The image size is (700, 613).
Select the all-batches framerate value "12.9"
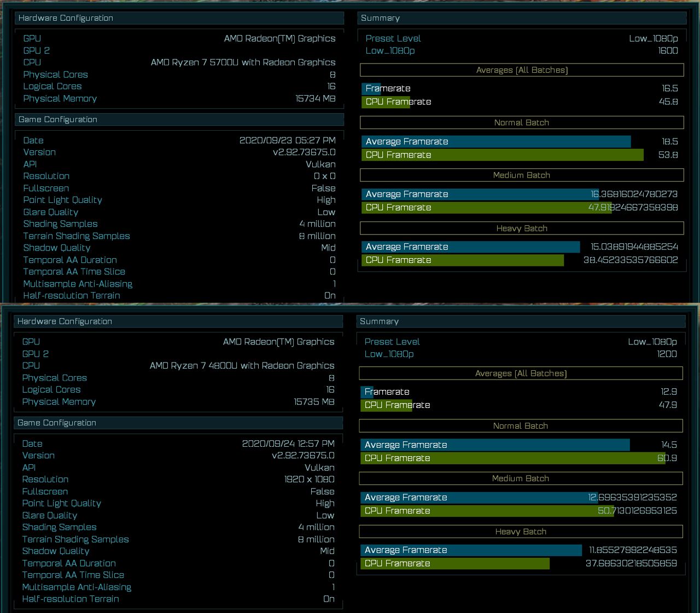pos(669,392)
